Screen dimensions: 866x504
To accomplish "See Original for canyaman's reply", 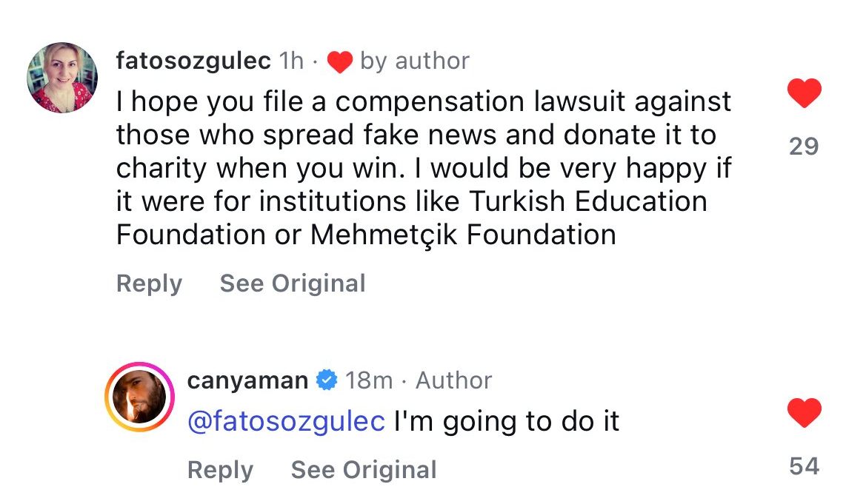I will pos(364,470).
